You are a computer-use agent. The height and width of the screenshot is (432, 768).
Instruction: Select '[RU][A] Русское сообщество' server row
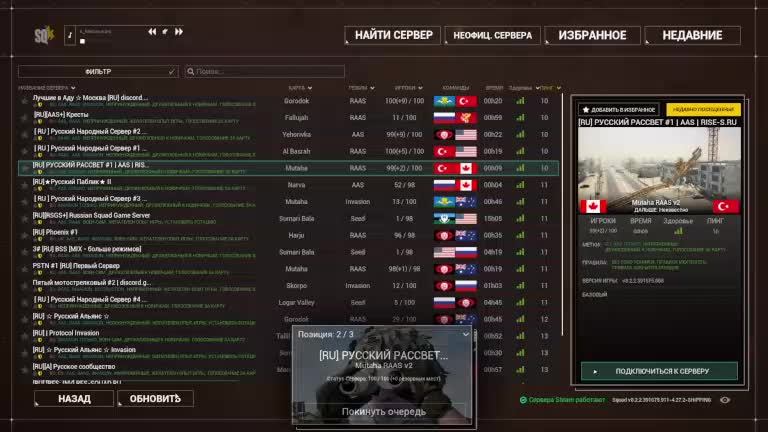288,370
